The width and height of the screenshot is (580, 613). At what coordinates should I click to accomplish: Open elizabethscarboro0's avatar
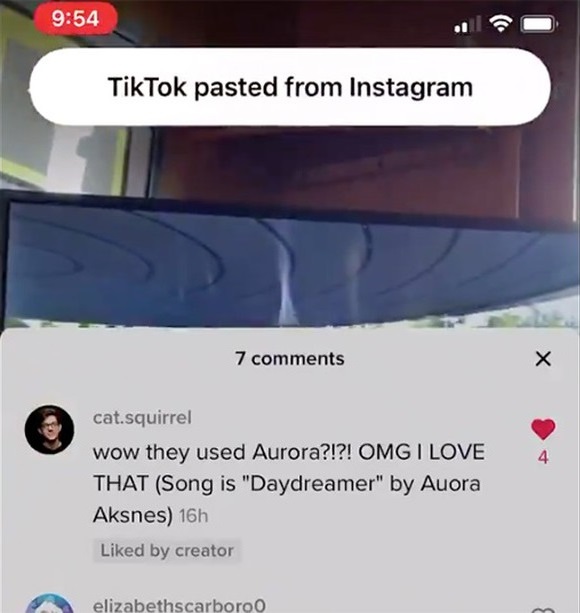tap(49, 603)
